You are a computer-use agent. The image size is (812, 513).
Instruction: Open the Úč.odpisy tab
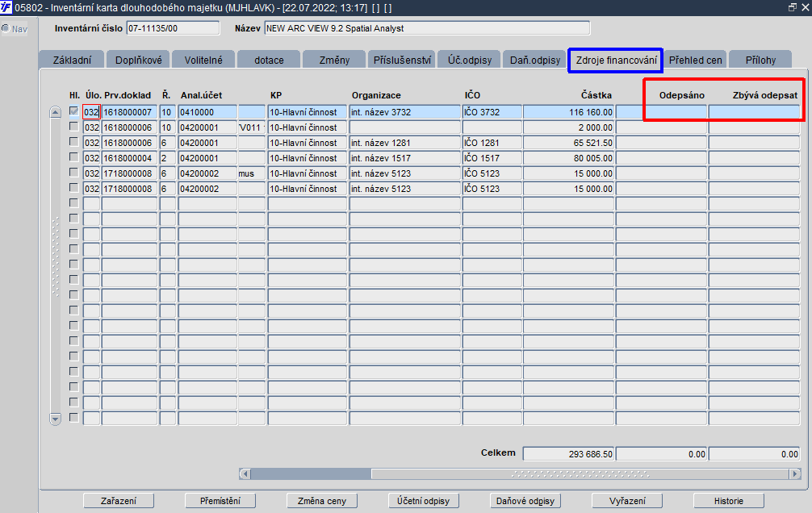(x=469, y=60)
